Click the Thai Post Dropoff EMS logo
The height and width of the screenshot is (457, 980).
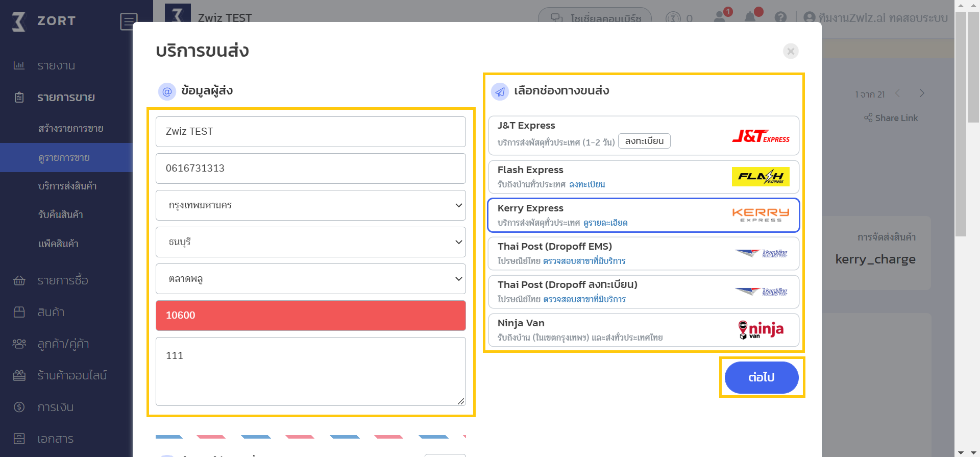click(761, 253)
